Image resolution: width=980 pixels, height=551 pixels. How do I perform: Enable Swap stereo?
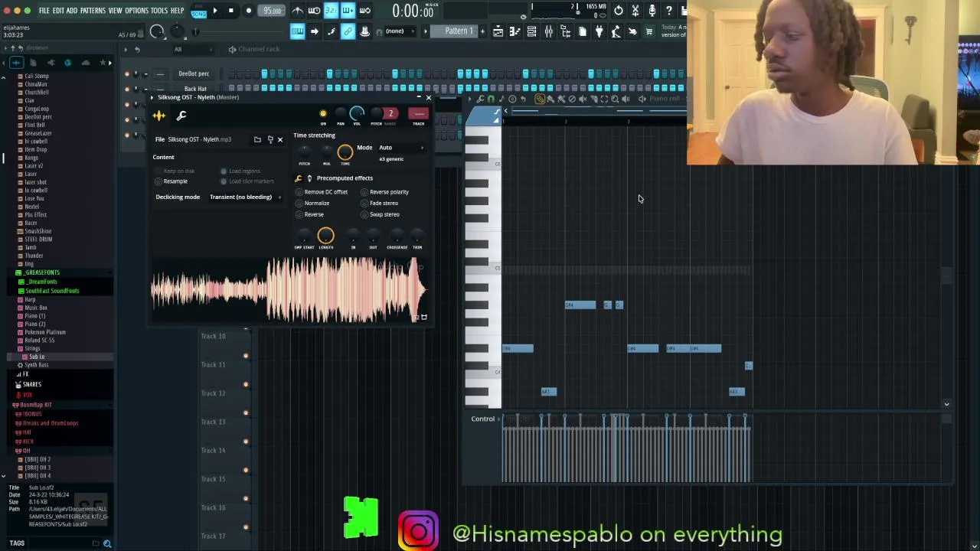tap(381, 214)
